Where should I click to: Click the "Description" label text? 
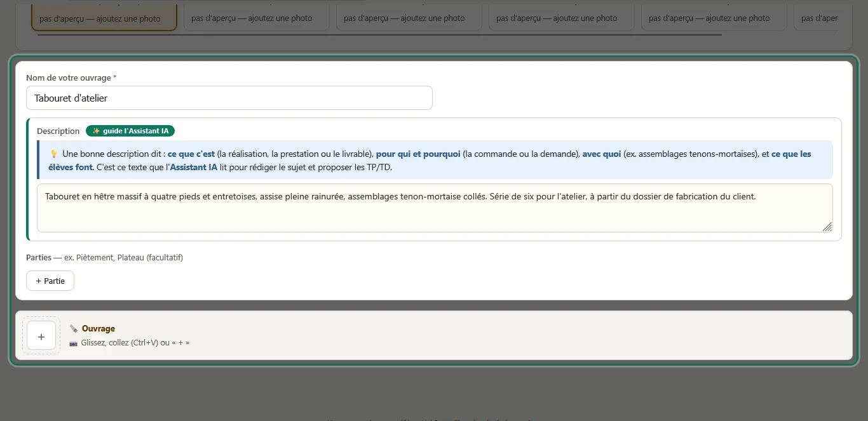coord(58,131)
